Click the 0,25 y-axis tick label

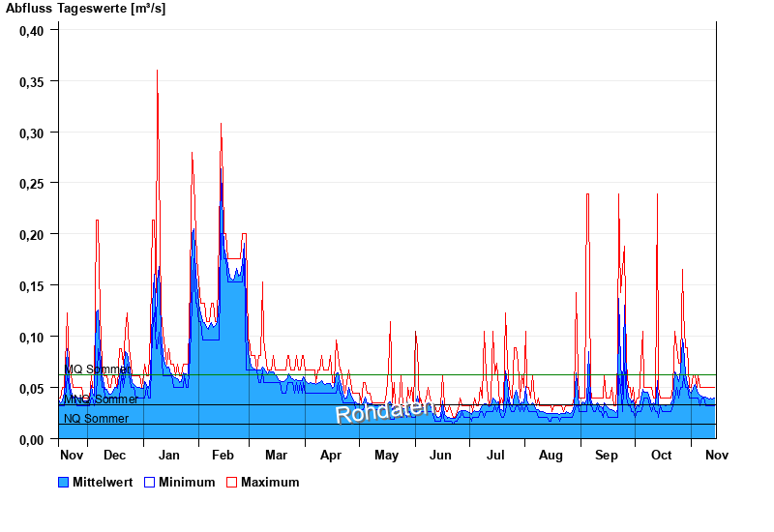point(32,183)
